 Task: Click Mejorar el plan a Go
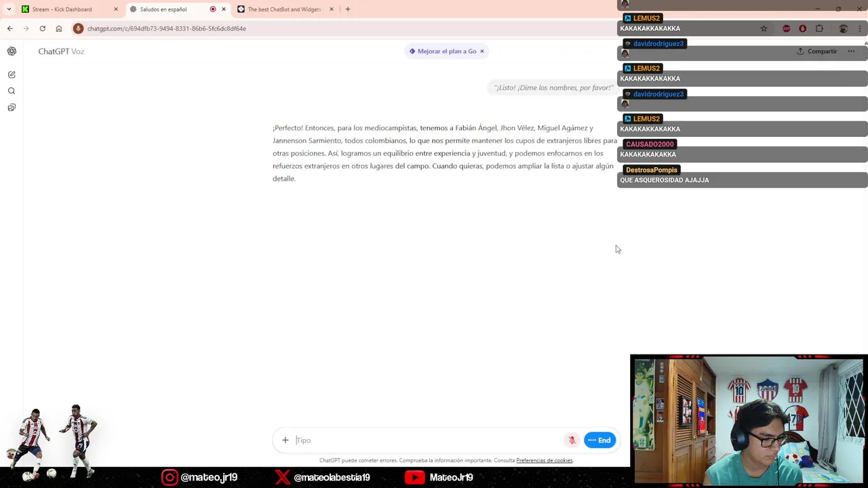click(443, 52)
